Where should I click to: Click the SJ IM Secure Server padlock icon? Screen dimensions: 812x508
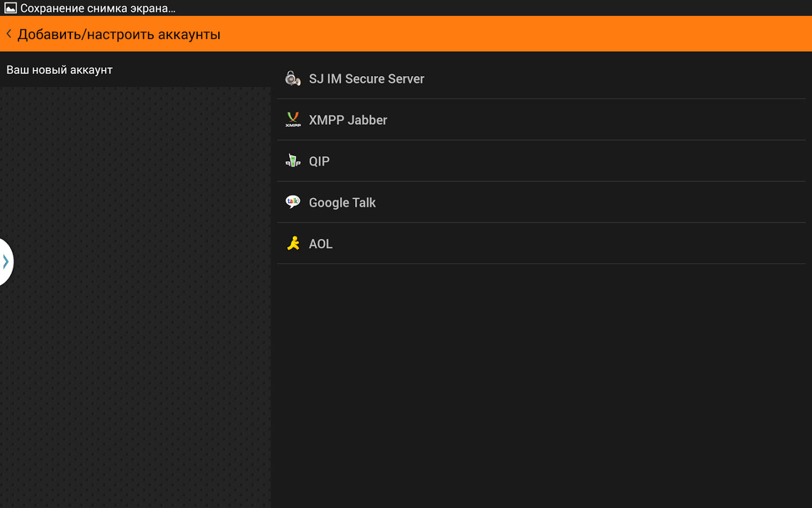(293, 78)
